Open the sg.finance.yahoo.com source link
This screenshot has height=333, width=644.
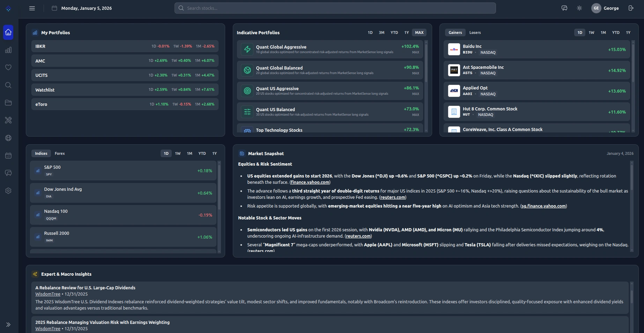click(x=543, y=206)
